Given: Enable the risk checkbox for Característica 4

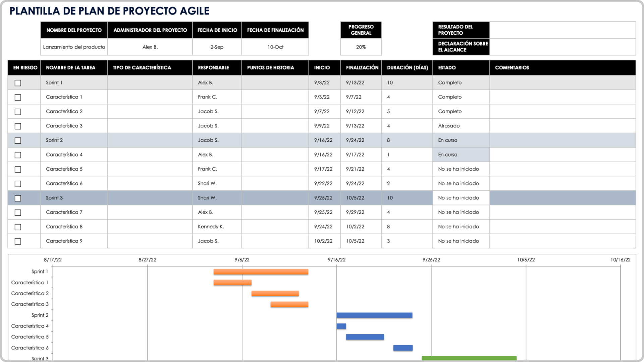Looking at the screenshot, I should click(x=18, y=155).
